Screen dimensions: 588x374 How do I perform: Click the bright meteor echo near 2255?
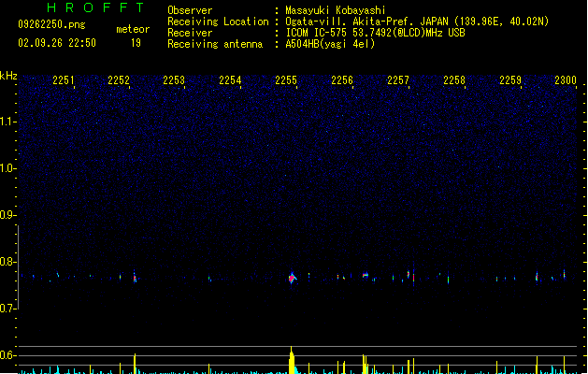tap(292, 278)
